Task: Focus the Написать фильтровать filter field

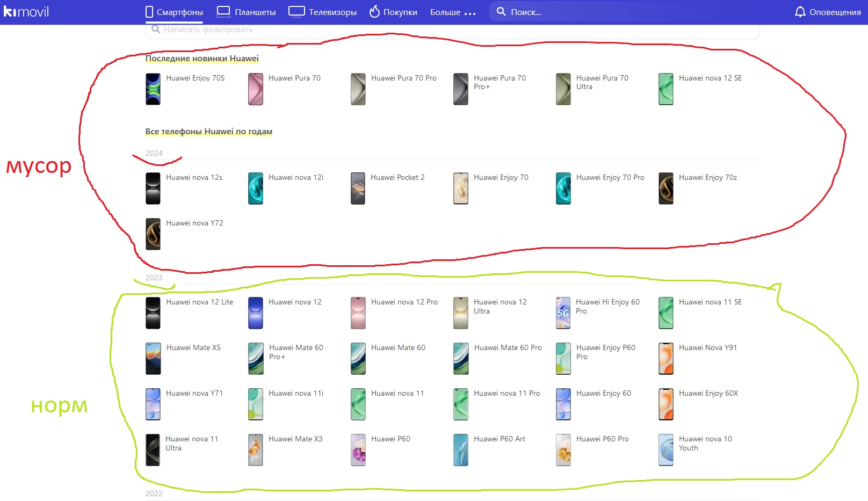Action: pos(452,30)
